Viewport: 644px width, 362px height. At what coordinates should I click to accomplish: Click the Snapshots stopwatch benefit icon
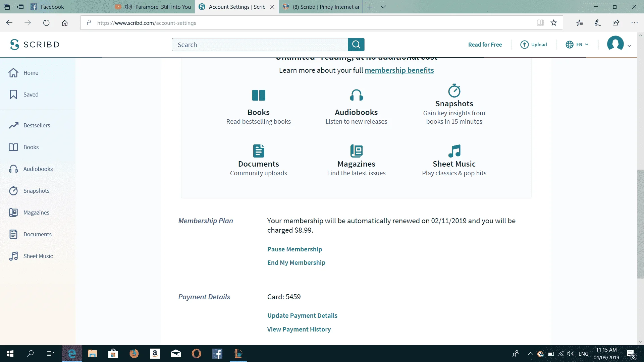(x=454, y=90)
